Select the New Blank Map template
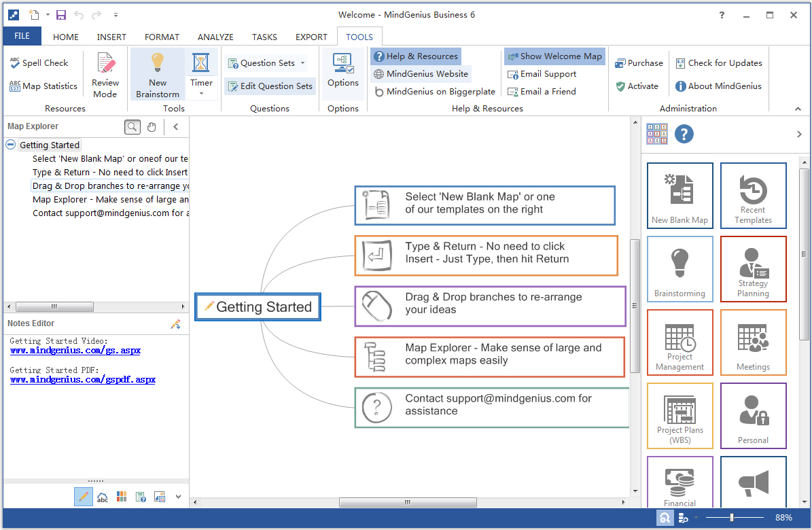This screenshot has height=530, width=812. tap(680, 196)
